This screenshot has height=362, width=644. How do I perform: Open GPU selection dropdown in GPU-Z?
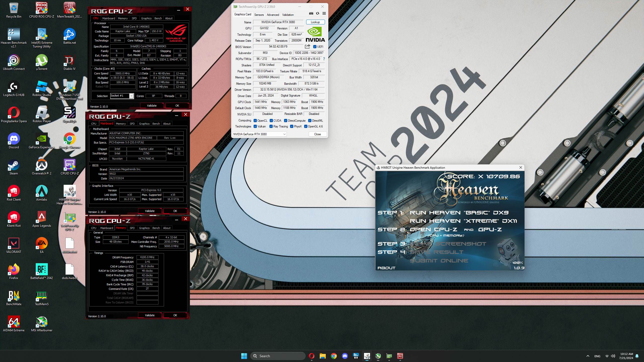pos(260,134)
